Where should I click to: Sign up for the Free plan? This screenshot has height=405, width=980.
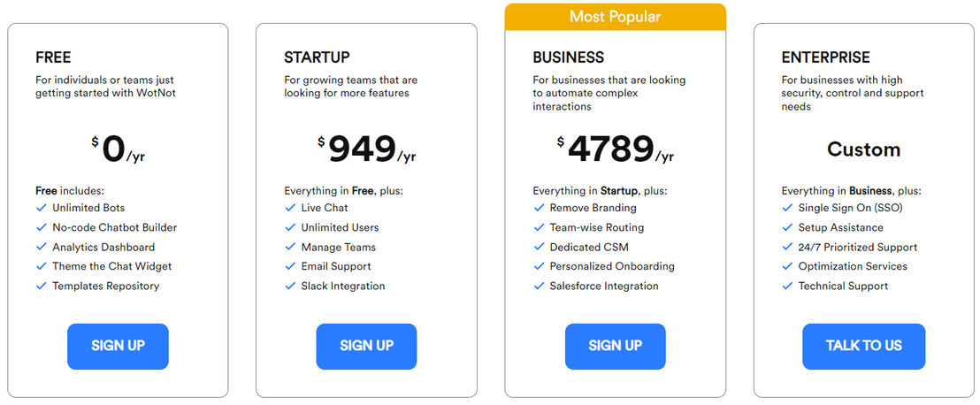pos(119,347)
